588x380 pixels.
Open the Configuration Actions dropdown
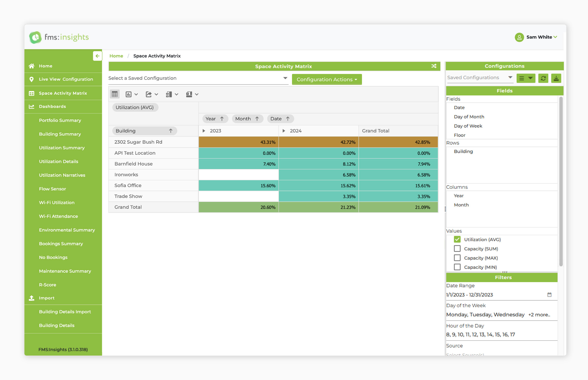click(327, 79)
